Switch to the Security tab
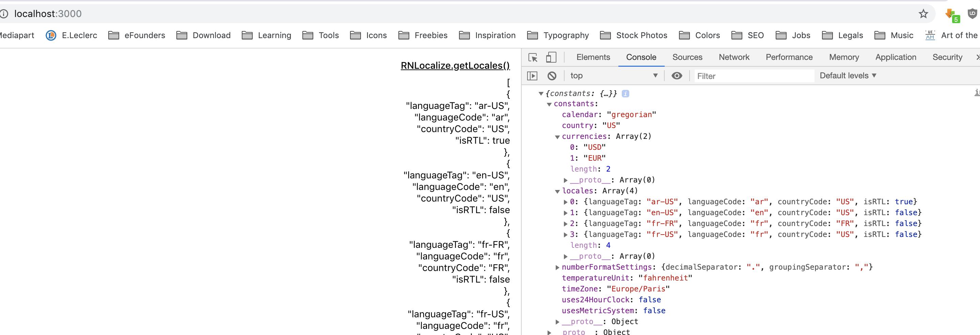Image resolution: width=980 pixels, height=335 pixels. click(947, 57)
